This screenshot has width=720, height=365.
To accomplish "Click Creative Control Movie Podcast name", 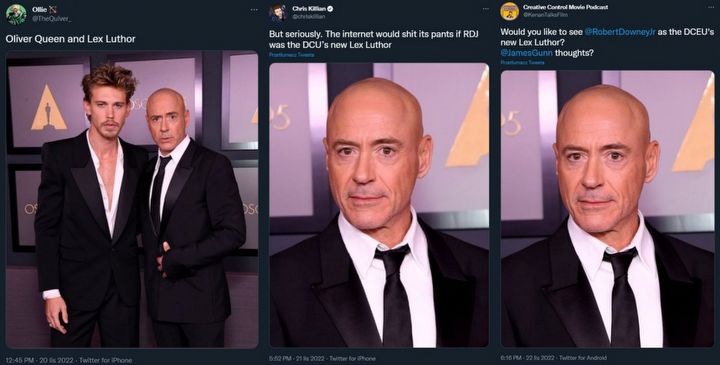I will tap(565, 7).
